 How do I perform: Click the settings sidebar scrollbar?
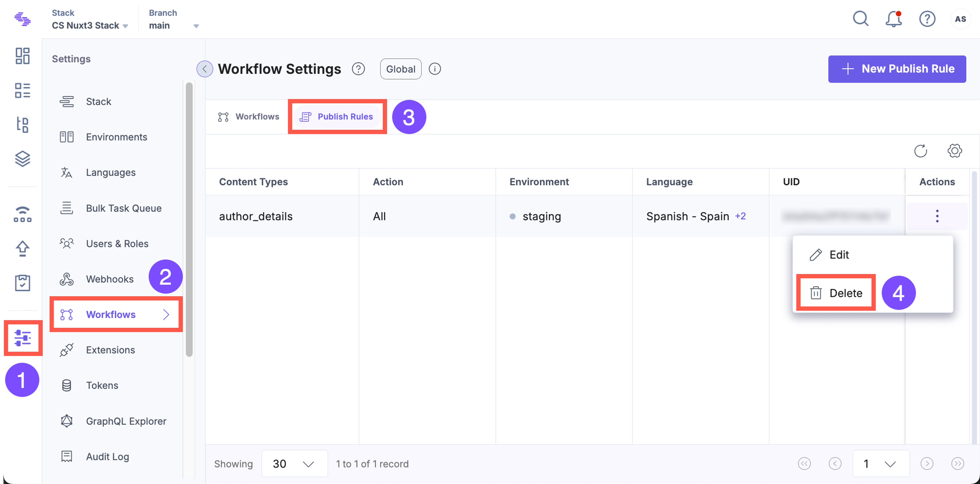(189, 219)
